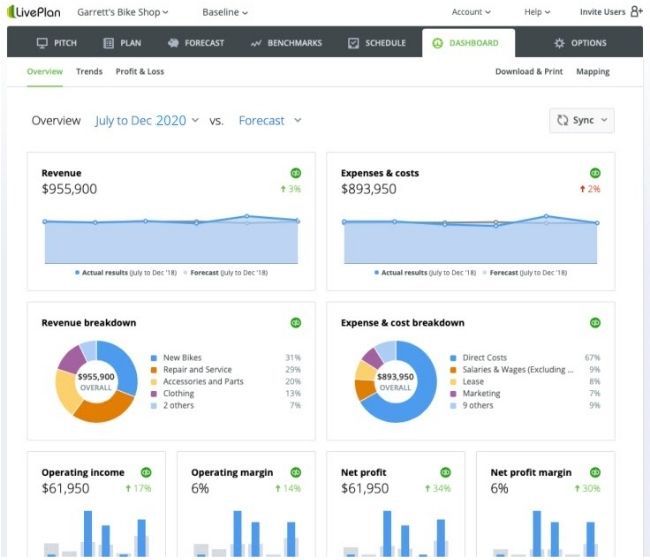Click the 34% Net profit change indicator
Viewport: 650px width, 560px height.
(x=438, y=489)
